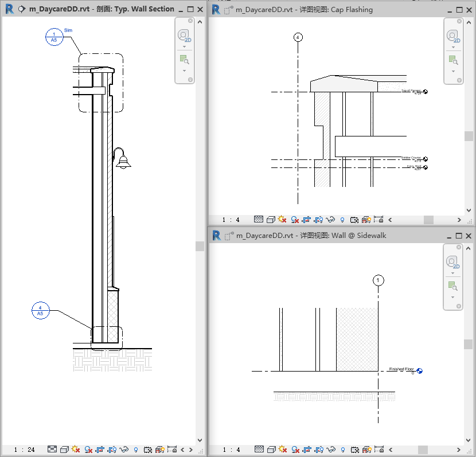Expand zoom options arrow in Typ. Wall Section
476x457 pixels.
(x=184, y=71)
